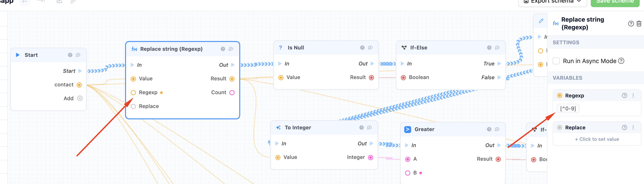Select Replace input port of Replace string
Image resolution: width=644 pixels, height=184 pixels.
tap(133, 106)
